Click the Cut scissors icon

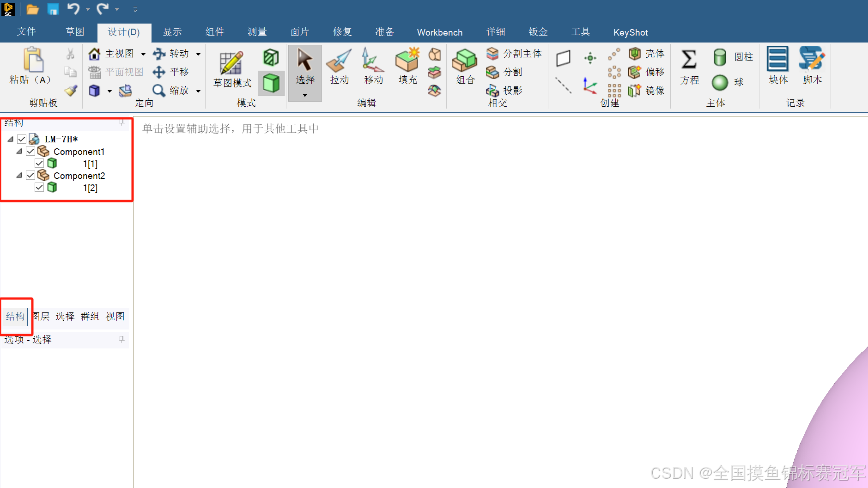point(70,54)
